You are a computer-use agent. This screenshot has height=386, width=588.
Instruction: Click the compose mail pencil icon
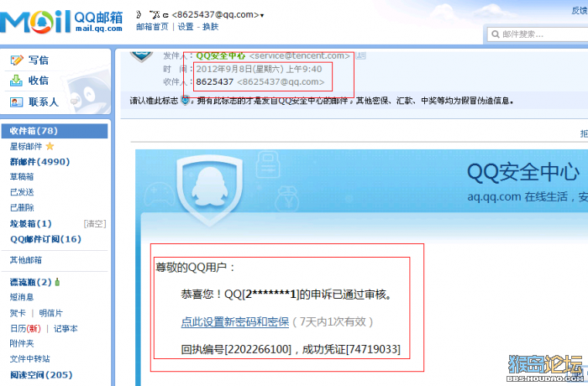coord(17,60)
